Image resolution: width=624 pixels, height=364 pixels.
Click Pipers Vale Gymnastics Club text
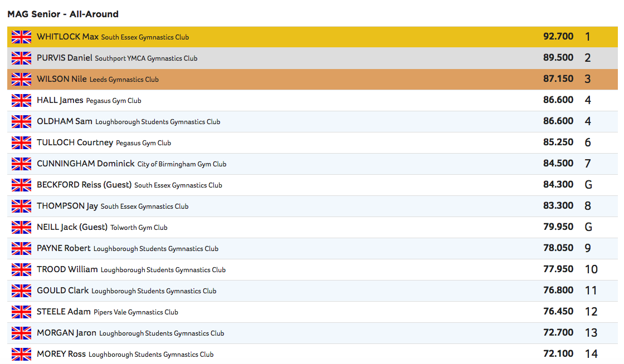(x=135, y=312)
